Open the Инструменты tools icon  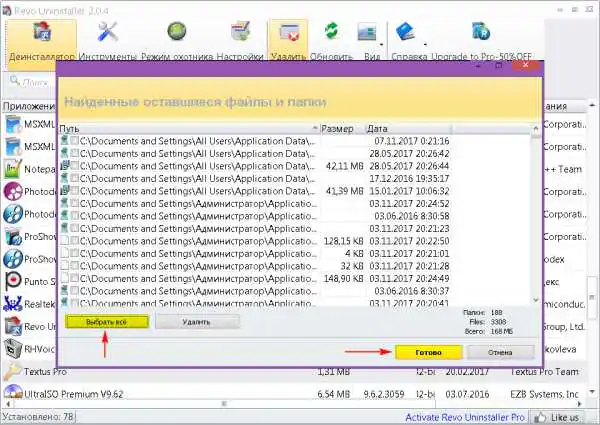tap(108, 31)
